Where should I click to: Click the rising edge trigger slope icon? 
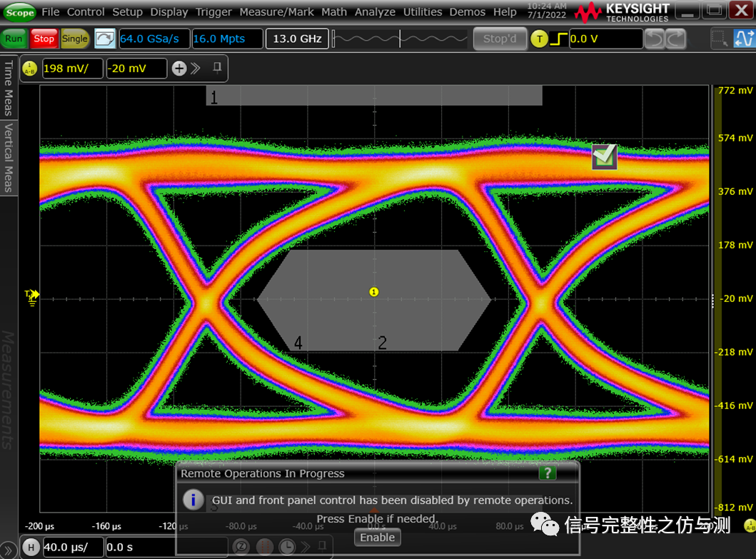pyautogui.click(x=558, y=39)
